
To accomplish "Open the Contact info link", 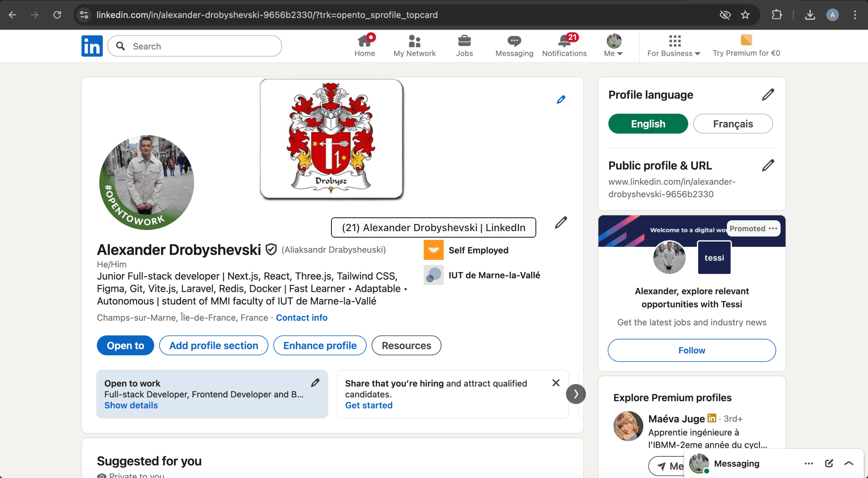I will tap(302, 317).
